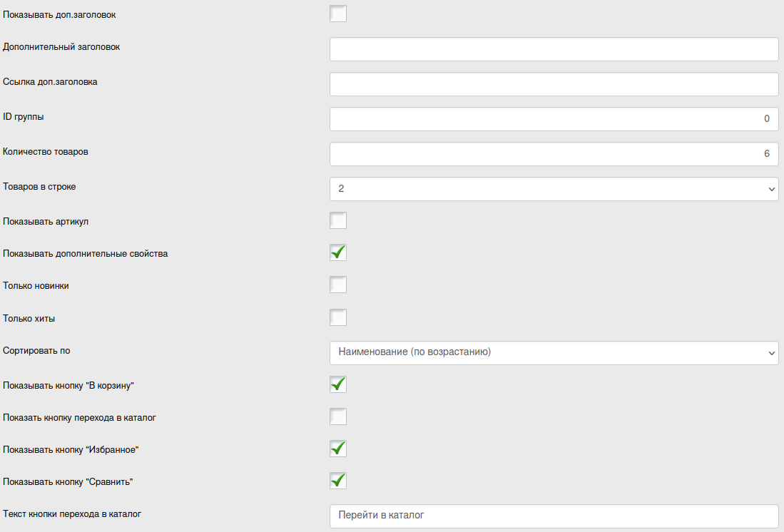Toggle 'Показать кнопку перехода в каталог' checkbox

338,416
